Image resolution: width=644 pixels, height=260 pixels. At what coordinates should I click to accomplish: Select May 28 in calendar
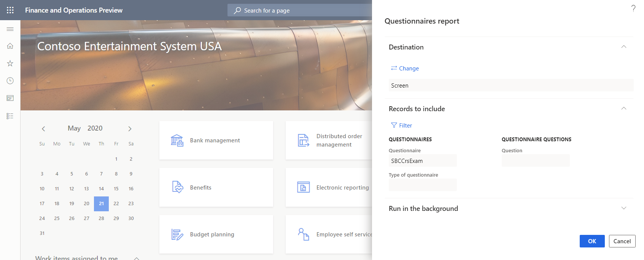point(101,219)
